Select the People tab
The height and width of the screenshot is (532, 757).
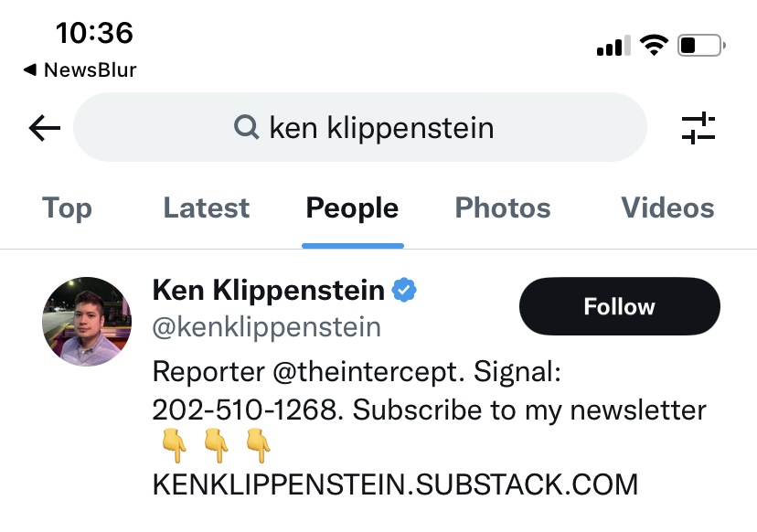pos(352,208)
